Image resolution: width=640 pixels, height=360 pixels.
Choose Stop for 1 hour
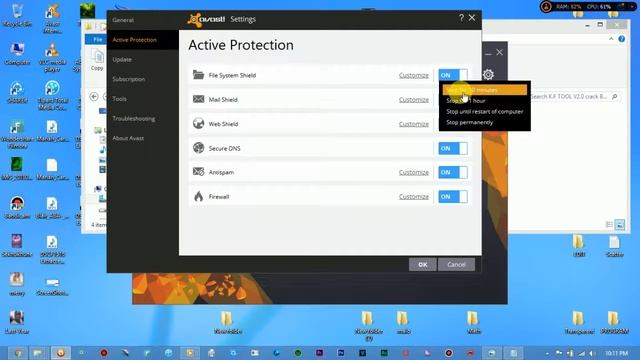coord(484,100)
